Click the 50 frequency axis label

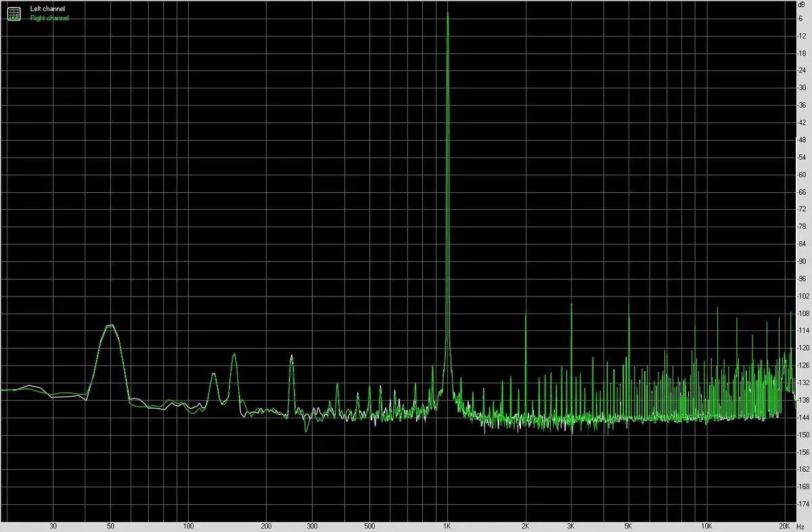click(x=110, y=526)
